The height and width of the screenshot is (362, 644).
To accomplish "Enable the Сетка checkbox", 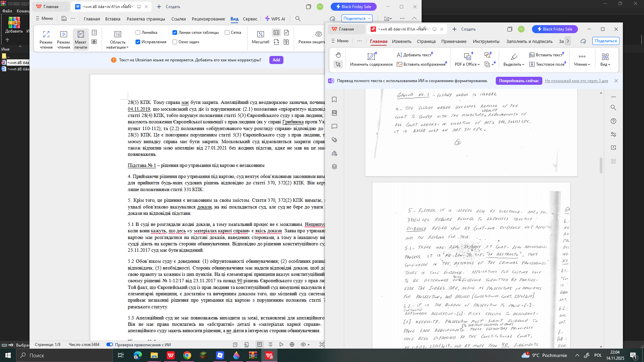I will pyautogui.click(x=227, y=33).
